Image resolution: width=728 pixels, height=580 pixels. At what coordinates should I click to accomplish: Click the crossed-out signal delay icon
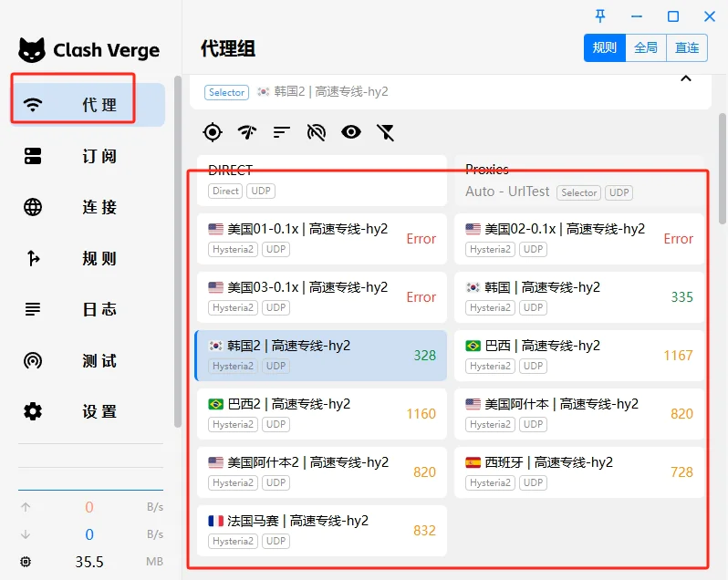pyautogui.click(x=317, y=132)
